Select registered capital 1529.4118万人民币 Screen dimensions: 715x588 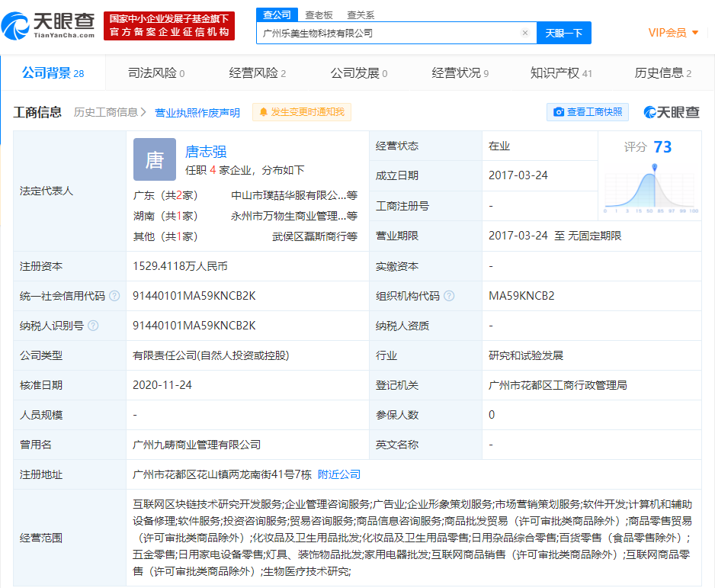coord(180,266)
